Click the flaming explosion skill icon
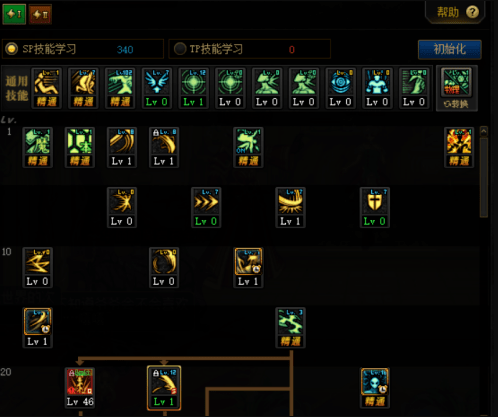 click(x=459, y=141)
